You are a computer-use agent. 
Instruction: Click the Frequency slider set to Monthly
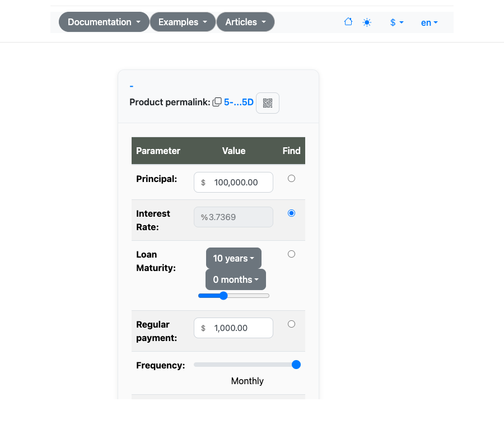(296, 365)
